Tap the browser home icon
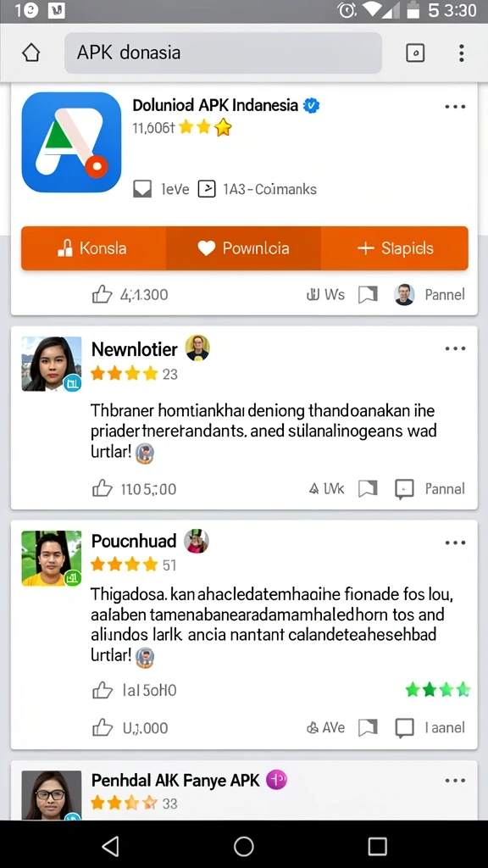Screen dimensions: 488x868 [31, 53]
